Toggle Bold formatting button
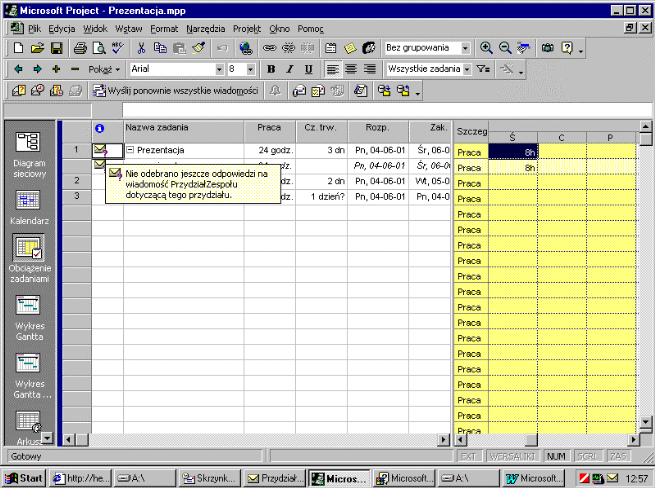 coord(271,69)
